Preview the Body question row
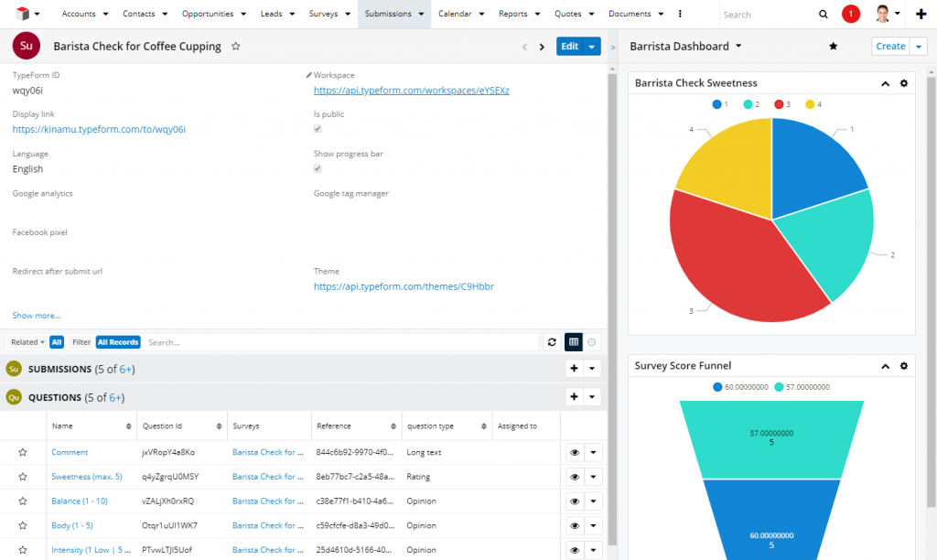 pos(575,526)
